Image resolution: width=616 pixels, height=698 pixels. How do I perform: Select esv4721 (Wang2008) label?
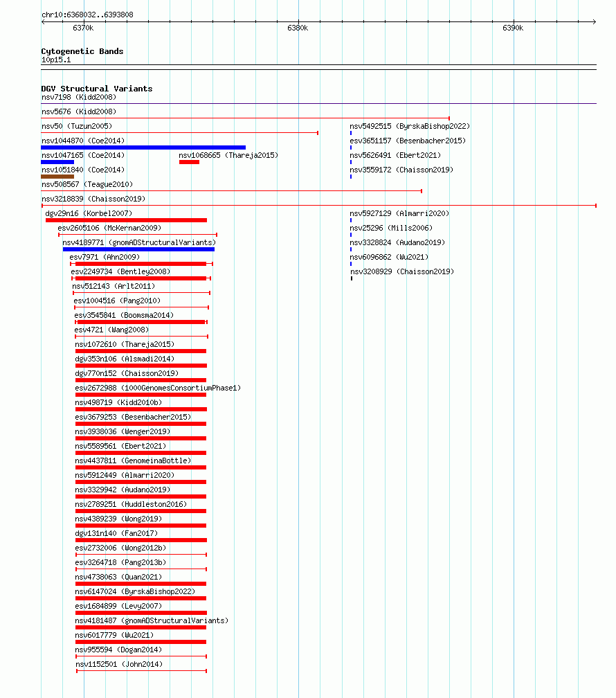111,330
